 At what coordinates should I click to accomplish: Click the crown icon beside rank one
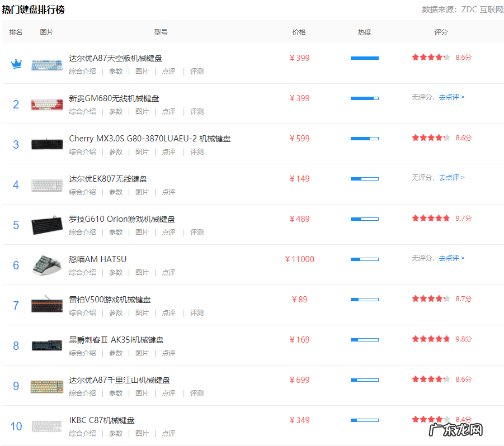[x=16, y=63]
